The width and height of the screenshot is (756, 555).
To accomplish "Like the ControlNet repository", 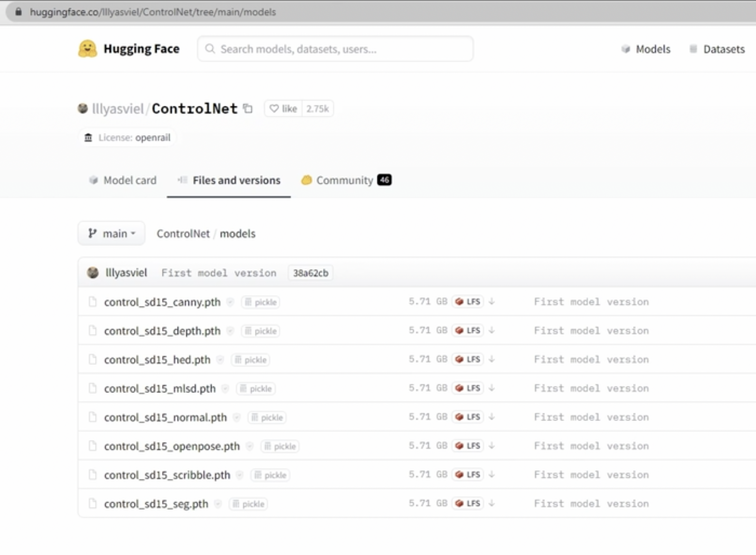I will coord(283,109).
